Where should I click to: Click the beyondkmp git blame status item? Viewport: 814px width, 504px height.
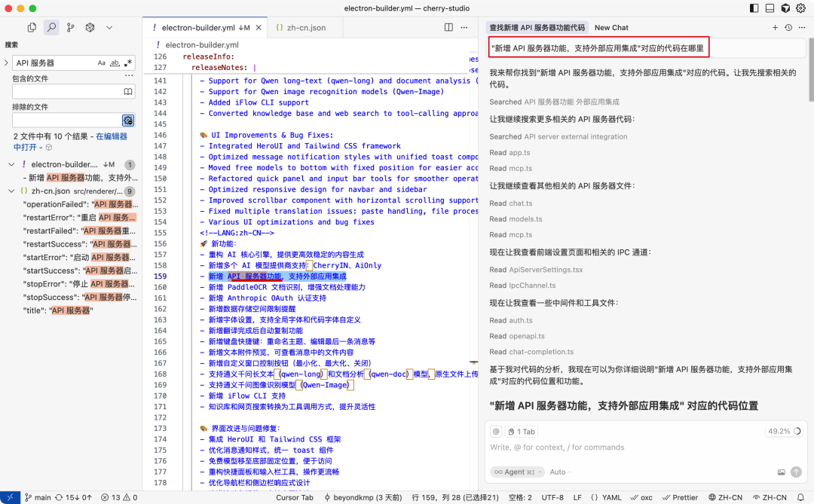[363, 497]
